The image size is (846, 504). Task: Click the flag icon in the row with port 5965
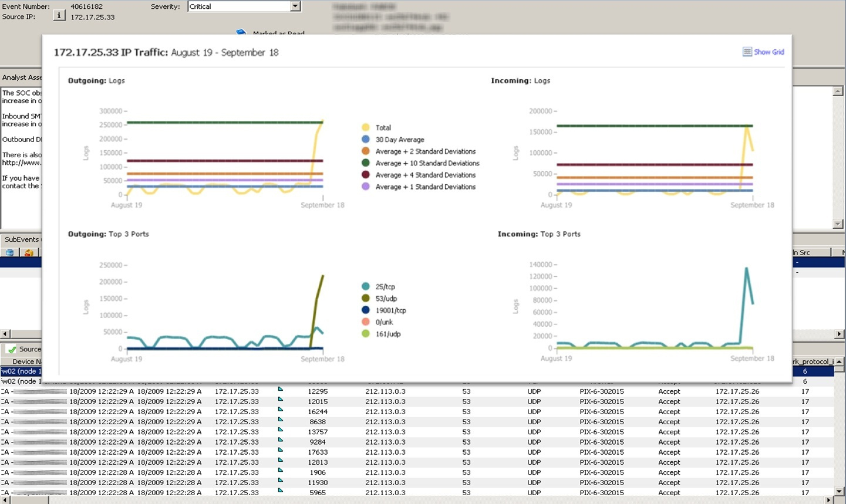(281, 490)
